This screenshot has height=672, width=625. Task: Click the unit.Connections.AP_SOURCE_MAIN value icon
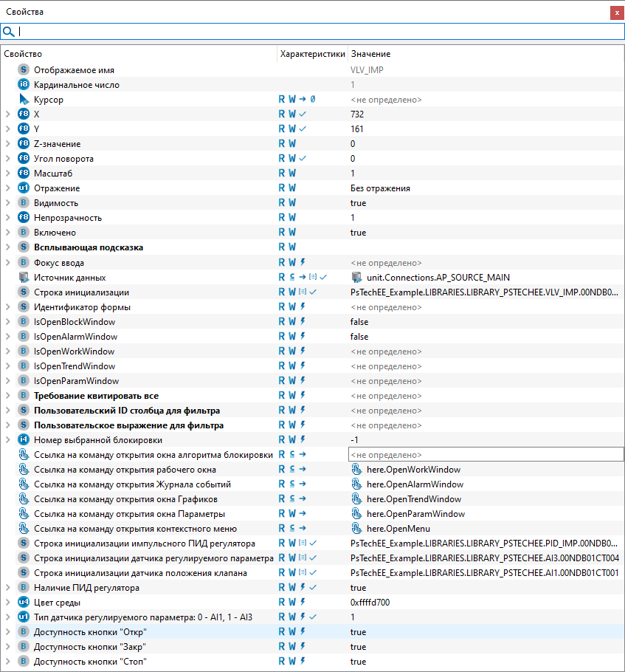357,278
